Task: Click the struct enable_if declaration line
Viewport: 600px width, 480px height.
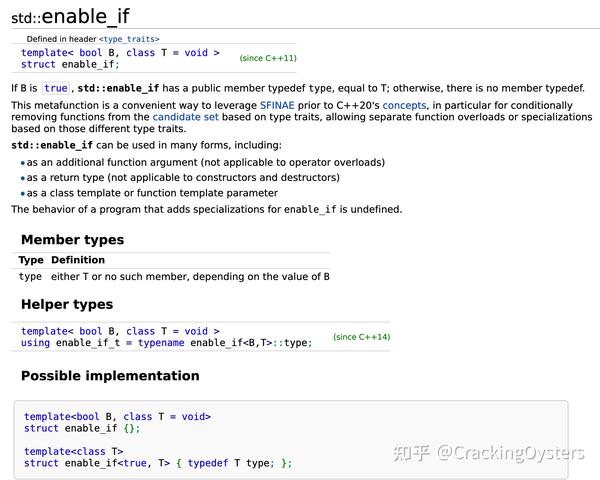Action: tap(70, 64)
